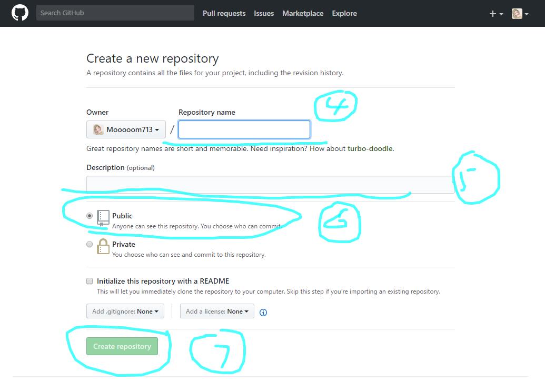
Task: Expand the Owner dropdown Mooooom713
Action: (x=126, y=129)
